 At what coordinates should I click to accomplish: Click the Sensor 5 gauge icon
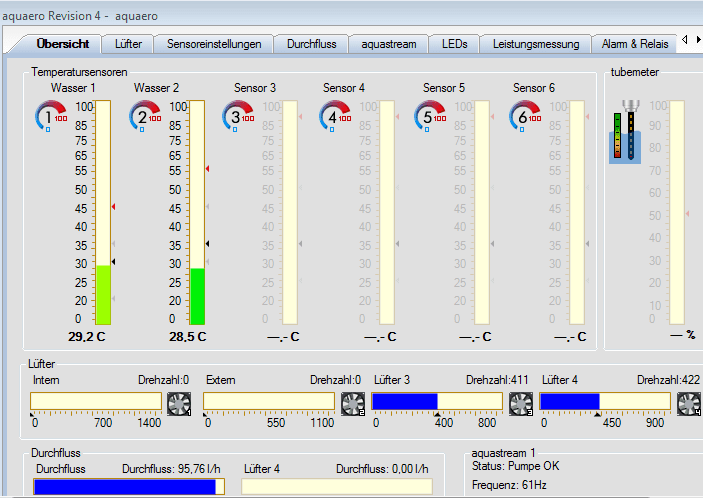point(430,116)
